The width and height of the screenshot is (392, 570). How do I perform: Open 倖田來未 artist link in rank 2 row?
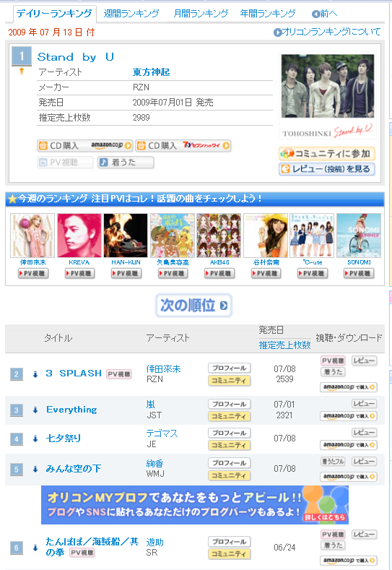pos(163,369)
